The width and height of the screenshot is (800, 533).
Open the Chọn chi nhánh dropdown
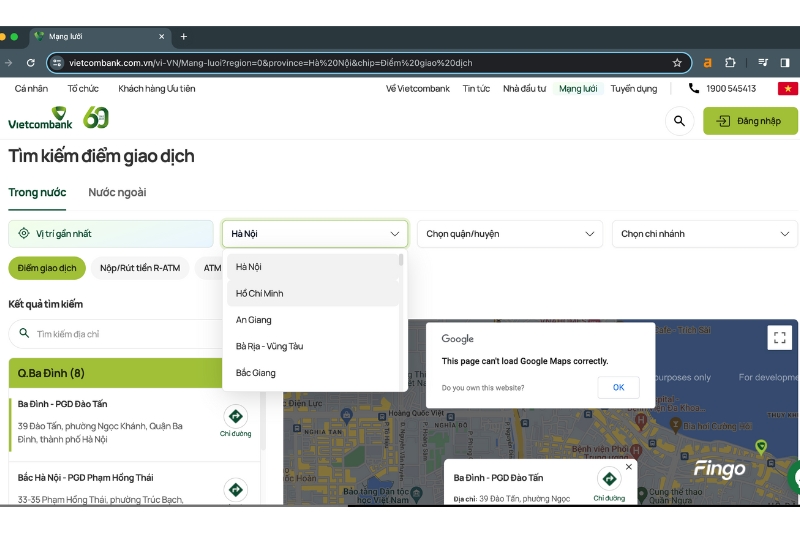click(x=704, y=234)
